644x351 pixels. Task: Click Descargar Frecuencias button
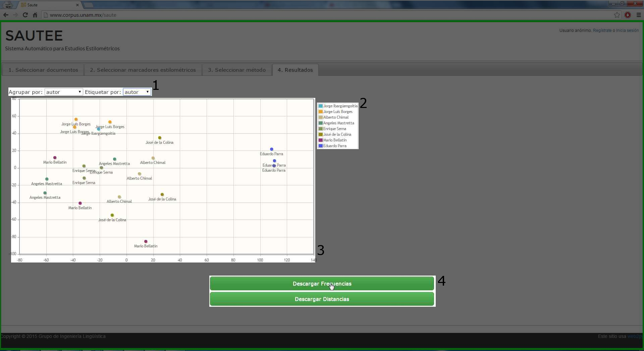click(322, 284)
